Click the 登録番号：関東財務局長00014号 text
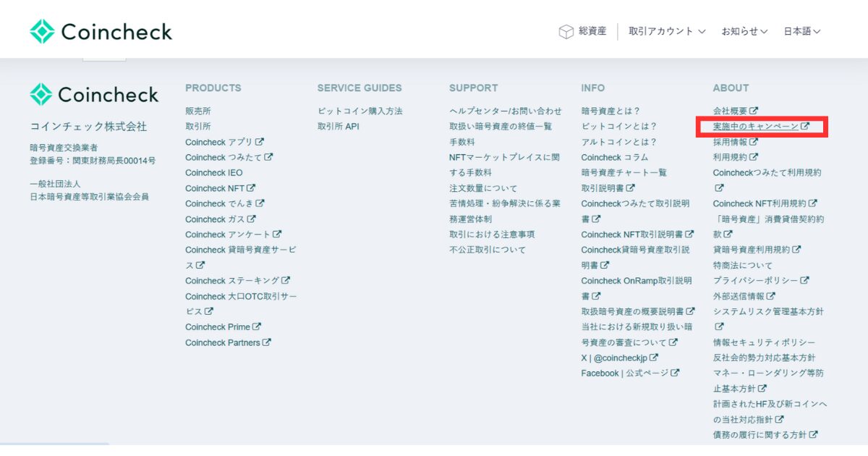The height and width of the screenshot is (456, 868). [93, 160]
